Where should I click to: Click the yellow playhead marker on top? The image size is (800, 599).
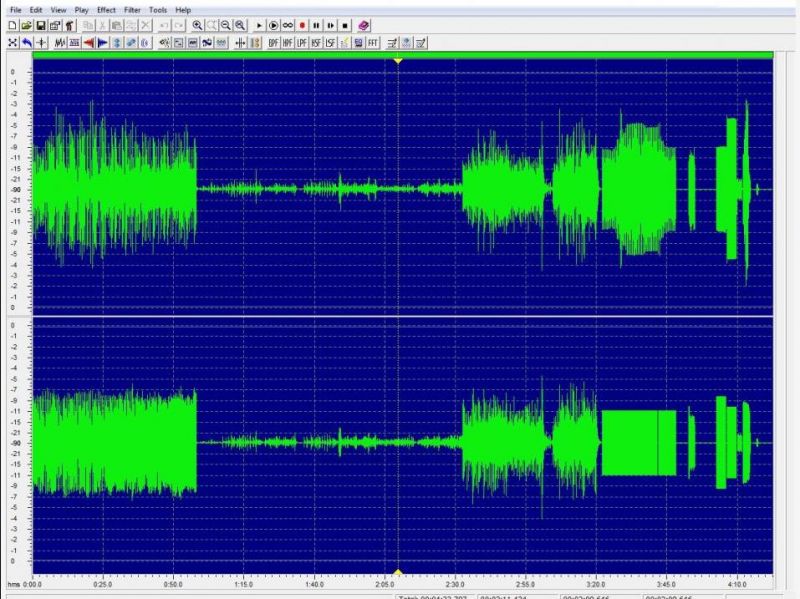(x=398, y=60)
